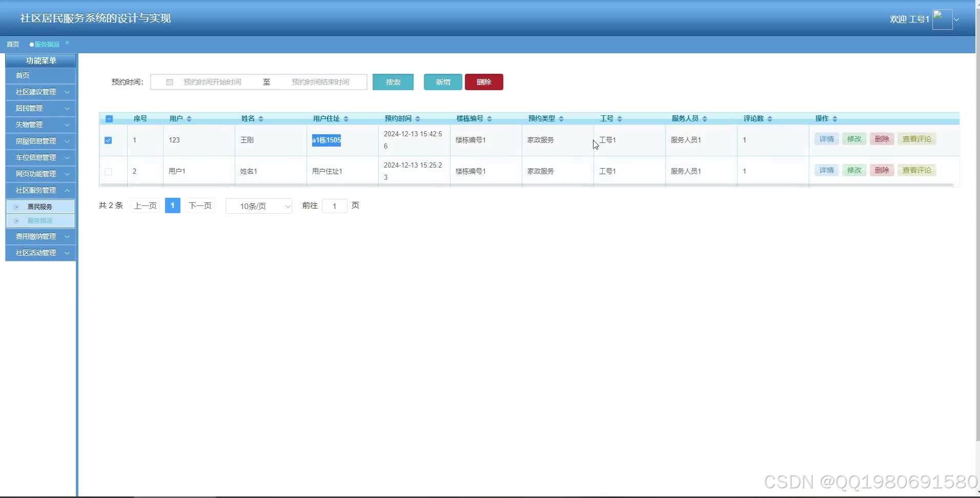Click the 2024-12-13 15:25:23 cell
The height and width of the screenshot is (498, 980).
coord(413,172)
